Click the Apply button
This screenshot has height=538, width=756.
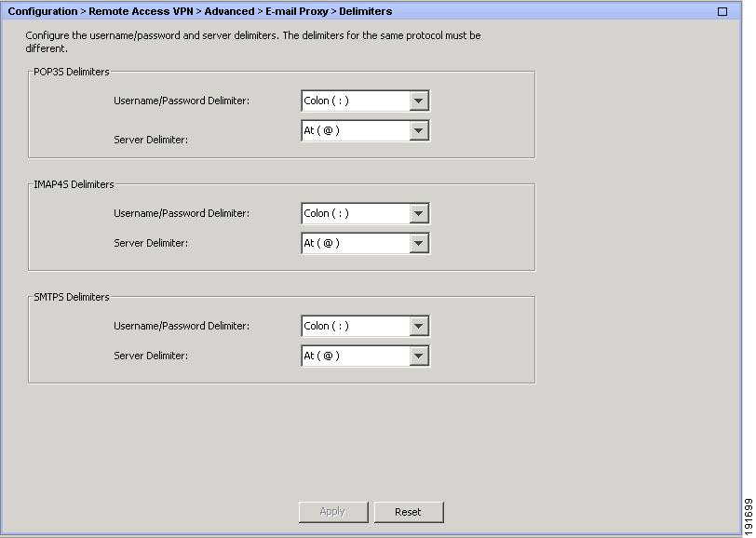coord(333,512)
